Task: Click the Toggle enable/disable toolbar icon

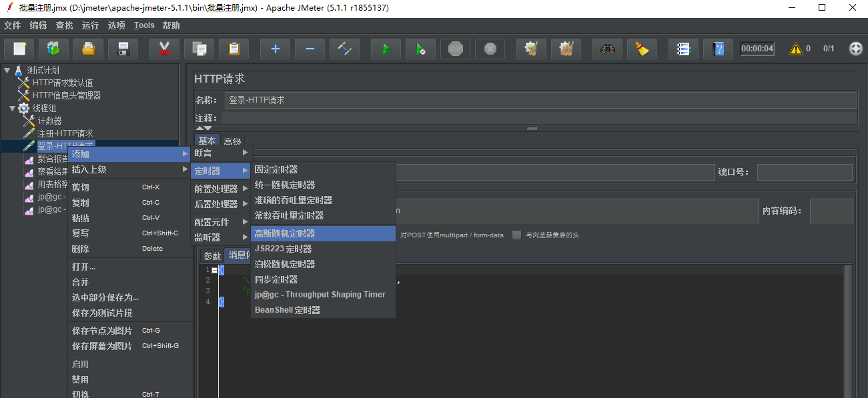Action: tap(344, 49)
